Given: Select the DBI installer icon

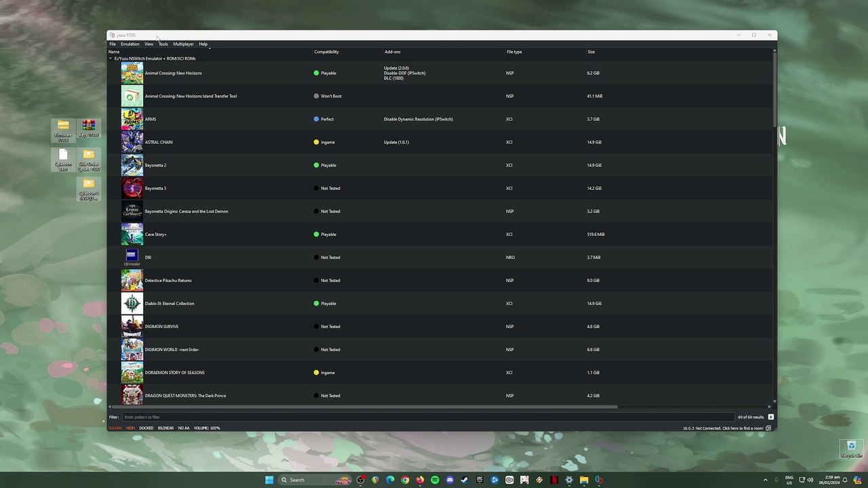Looking at the screenshot, I should tap(132, 258).
